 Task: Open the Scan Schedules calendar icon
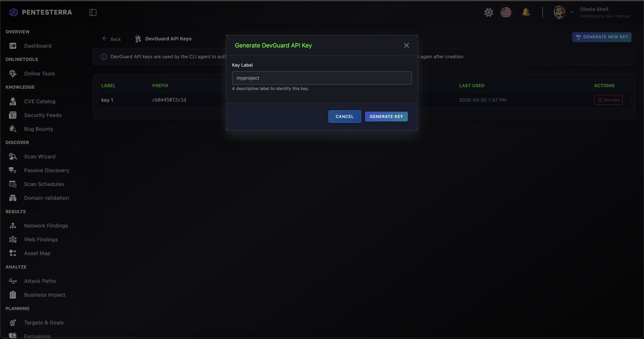point(13,184)
